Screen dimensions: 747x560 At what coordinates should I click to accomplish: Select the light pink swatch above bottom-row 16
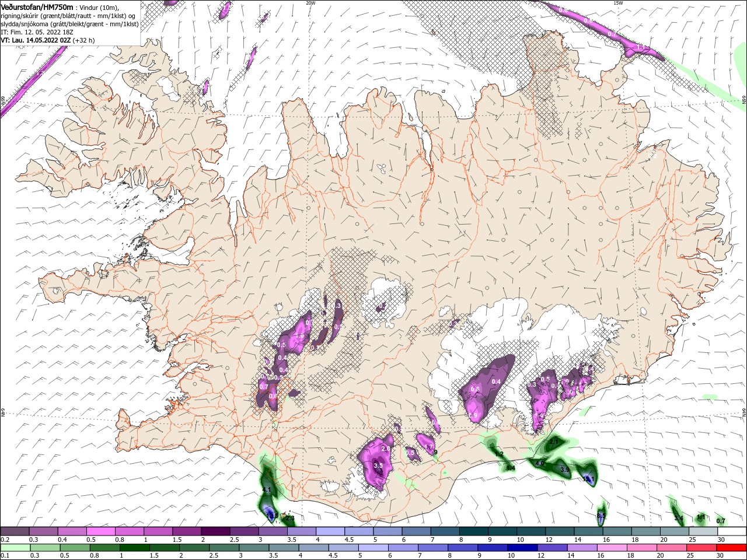pos(612,548)
